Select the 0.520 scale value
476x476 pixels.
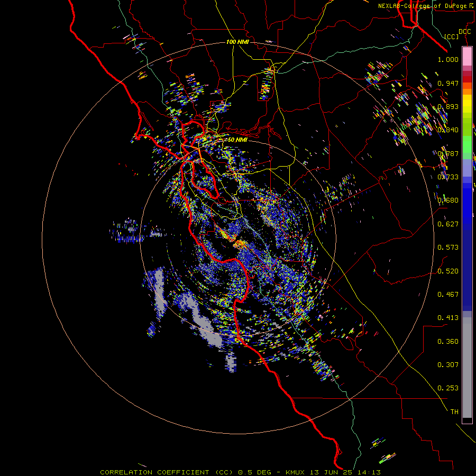(x=448, y=271)
